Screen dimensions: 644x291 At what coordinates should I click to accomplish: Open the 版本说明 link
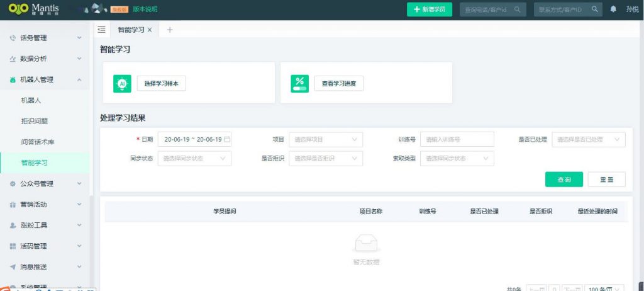[145, 9]
